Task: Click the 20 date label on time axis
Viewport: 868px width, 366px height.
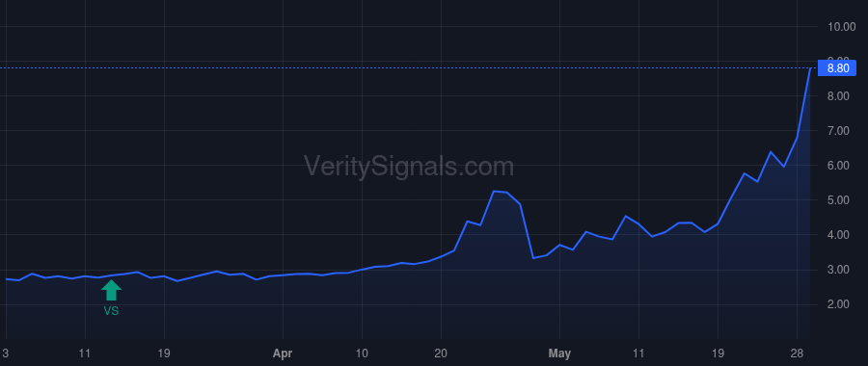Action: pyautogui.click(x=441, y=353)
